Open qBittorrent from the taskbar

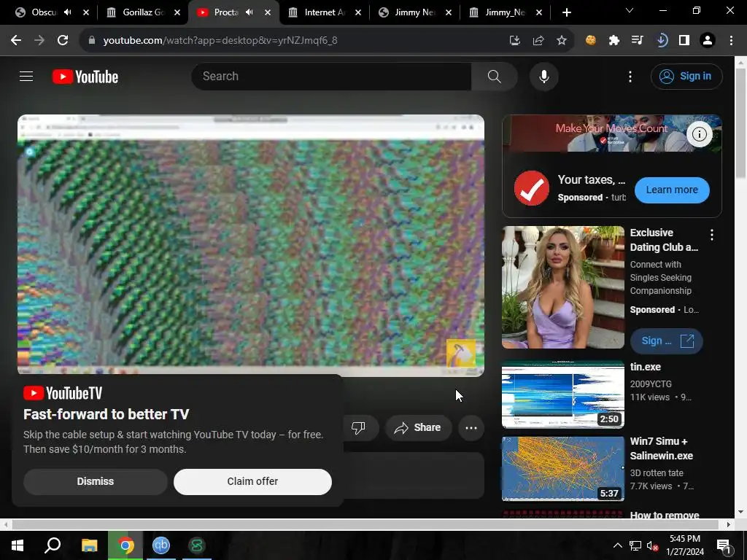161,545
